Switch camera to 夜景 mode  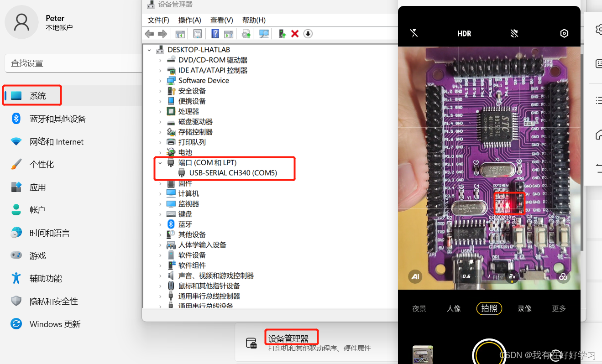tap(419, 309)
